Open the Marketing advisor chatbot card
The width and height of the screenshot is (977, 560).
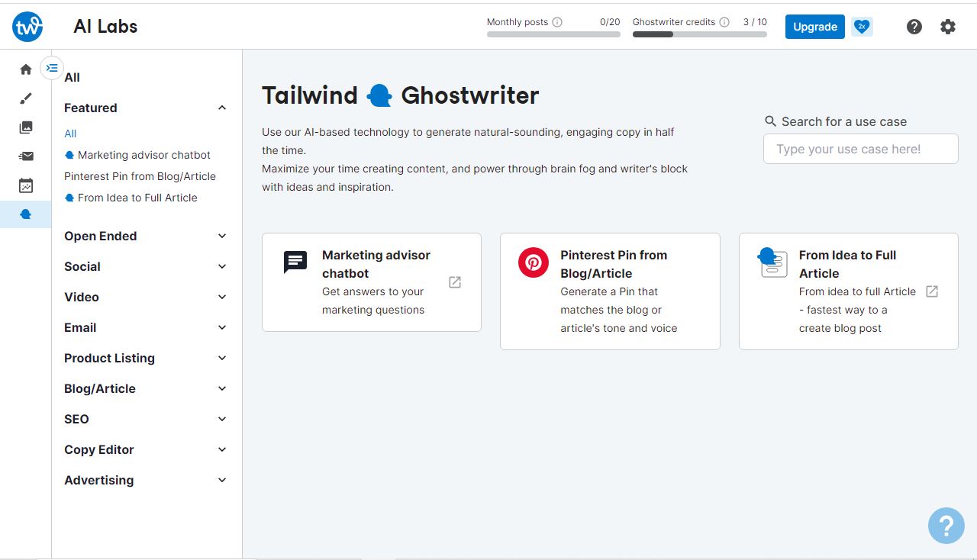372,282
